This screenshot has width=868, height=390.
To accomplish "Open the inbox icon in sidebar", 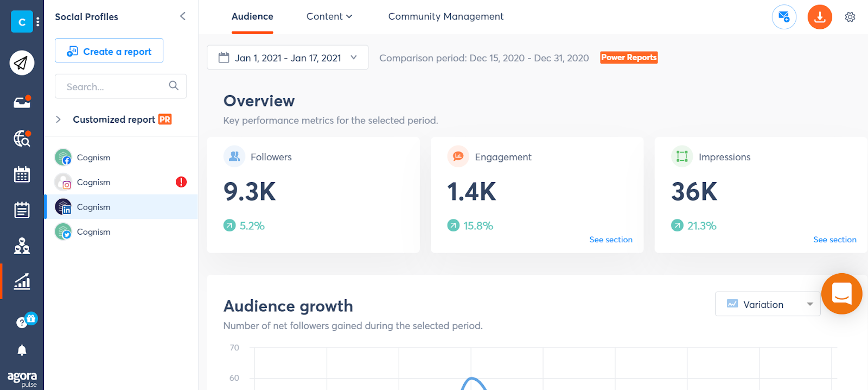I will [22, 102].
